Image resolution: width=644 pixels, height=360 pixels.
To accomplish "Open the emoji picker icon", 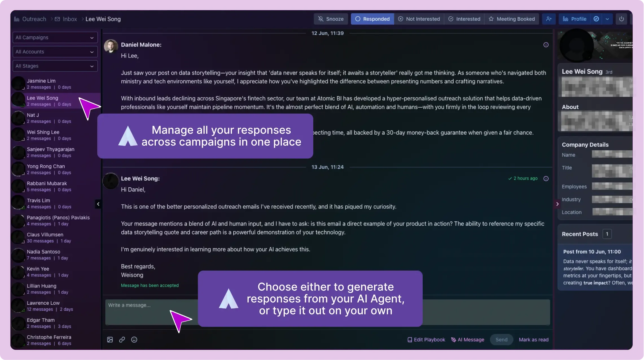I will [134, 340].
